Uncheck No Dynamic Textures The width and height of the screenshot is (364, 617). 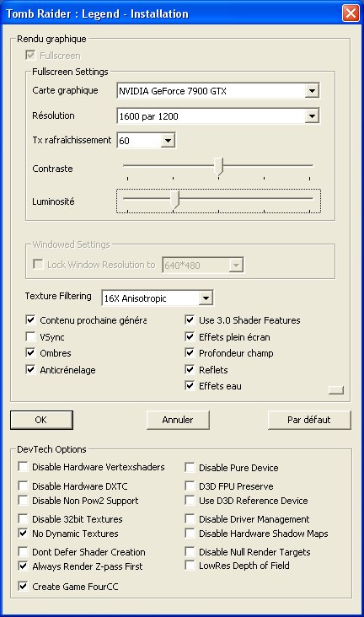[24, 534]
